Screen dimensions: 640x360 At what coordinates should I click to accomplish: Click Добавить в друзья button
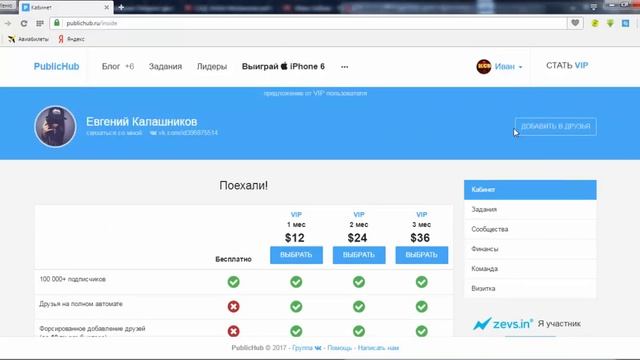(x=556, y=127)
